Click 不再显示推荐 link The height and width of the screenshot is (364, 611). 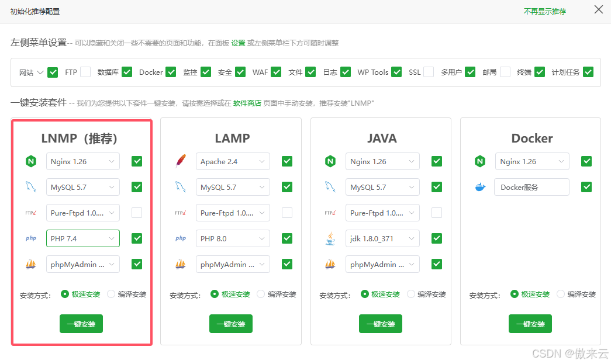point(544,11)
